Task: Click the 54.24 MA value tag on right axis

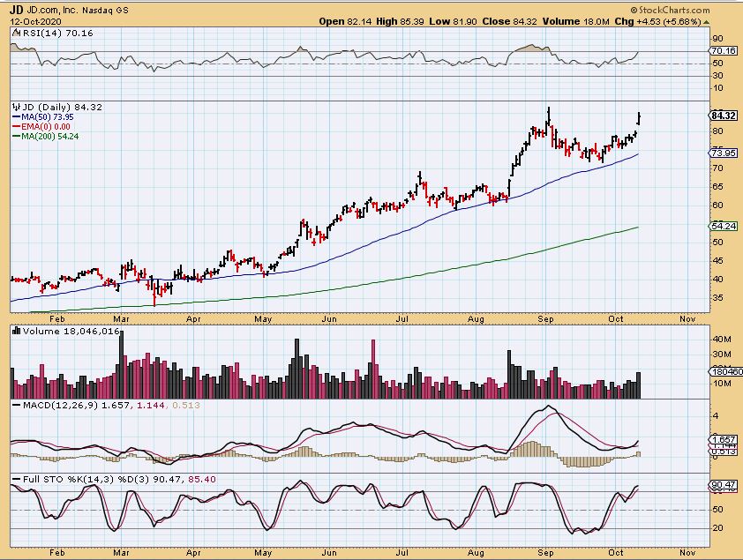Action: pyautogui.click(x=724, y=227)
